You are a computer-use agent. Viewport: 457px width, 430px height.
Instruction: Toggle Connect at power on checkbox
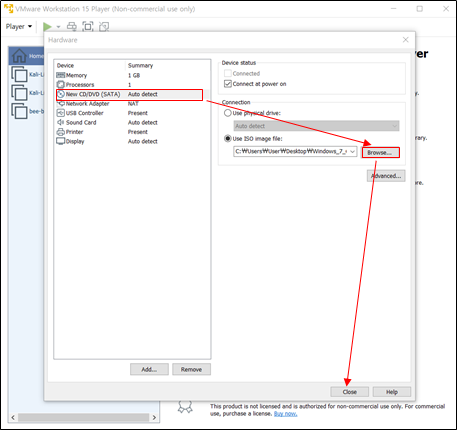click(228, 84)
